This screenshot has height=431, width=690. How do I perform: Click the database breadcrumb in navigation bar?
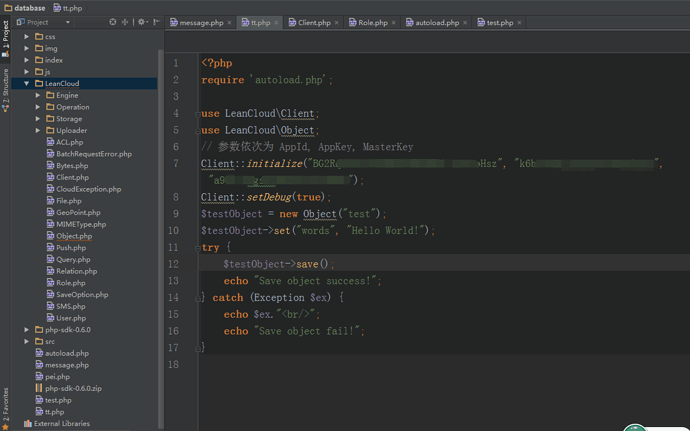click(25, 8)
